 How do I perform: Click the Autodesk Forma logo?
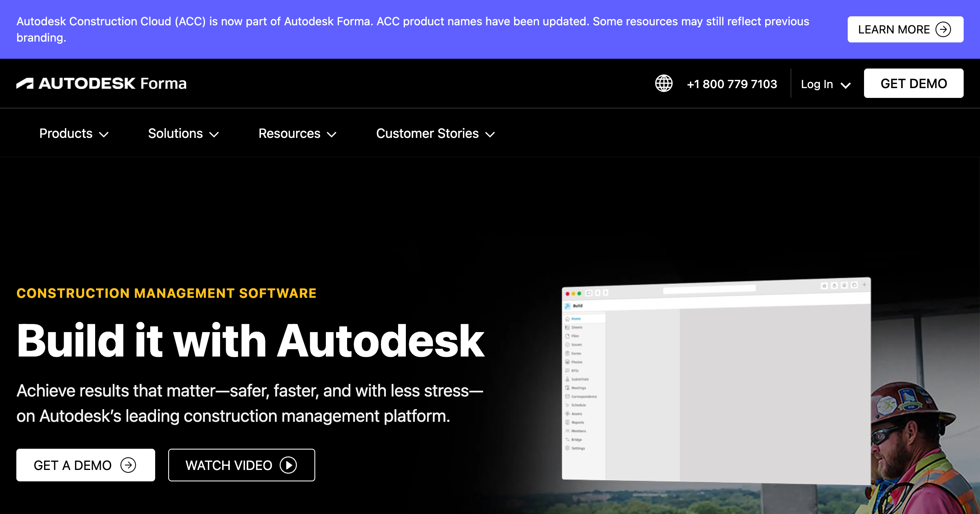[x=101, y=83]
